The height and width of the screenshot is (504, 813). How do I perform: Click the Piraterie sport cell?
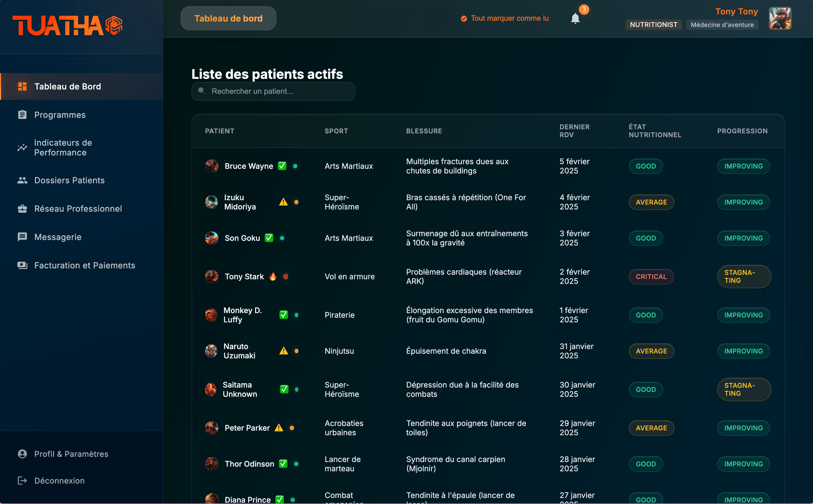(x=339, y=315)
